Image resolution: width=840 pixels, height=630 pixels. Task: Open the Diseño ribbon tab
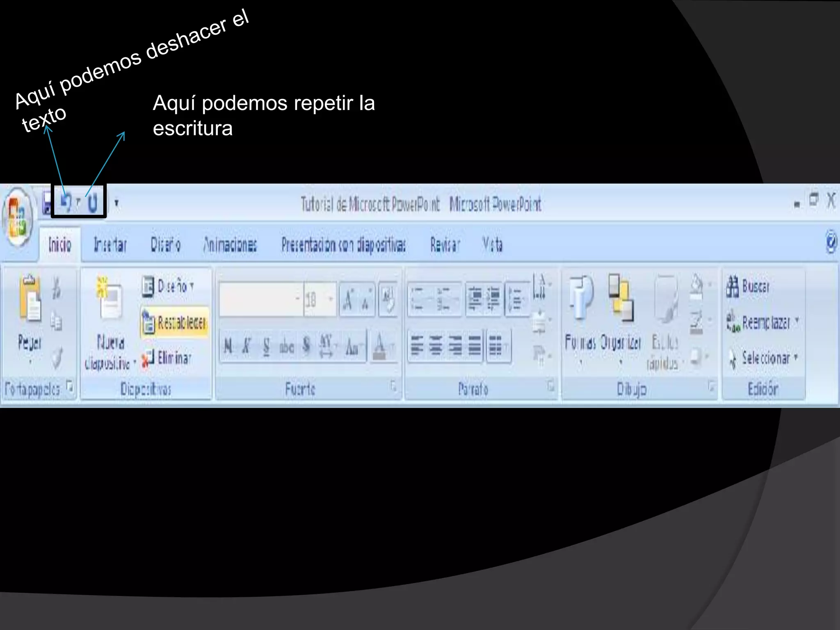click(x=165, y=245)
